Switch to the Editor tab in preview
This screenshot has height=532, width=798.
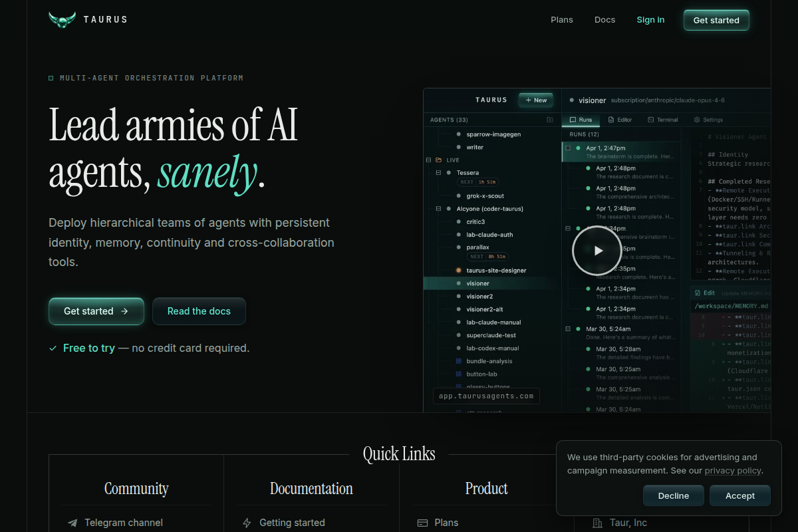[x=619, y=120]
